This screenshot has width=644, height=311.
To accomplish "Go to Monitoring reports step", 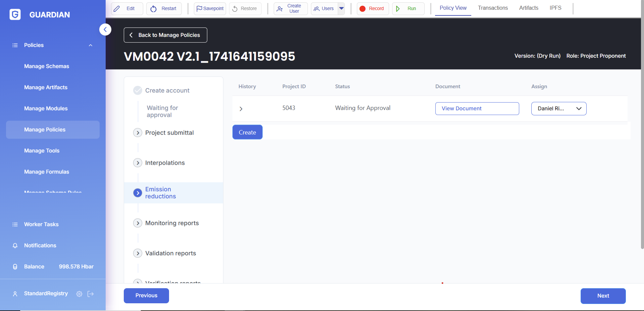I will [172, 223].
